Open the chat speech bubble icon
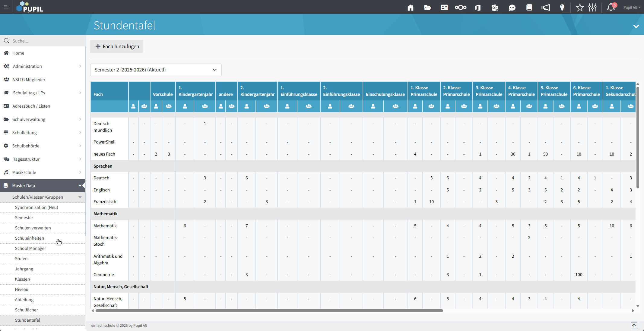 (512, 8)
